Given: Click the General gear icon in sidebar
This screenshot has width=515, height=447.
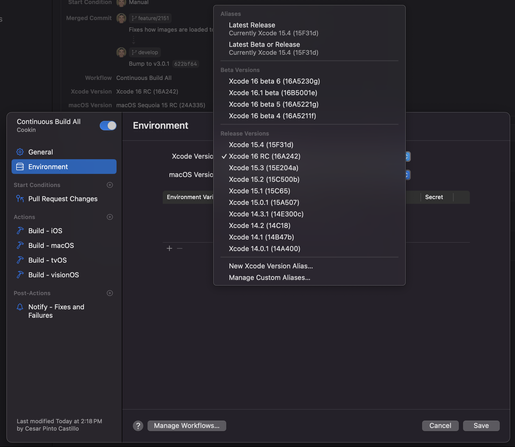Looking at the screenshot, I should point(20,152).
